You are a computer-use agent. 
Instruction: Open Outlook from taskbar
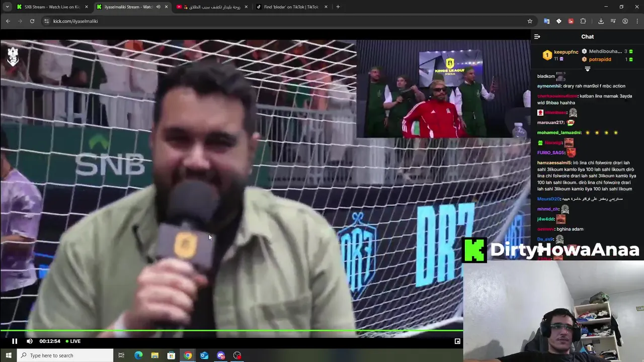[204, 355]
